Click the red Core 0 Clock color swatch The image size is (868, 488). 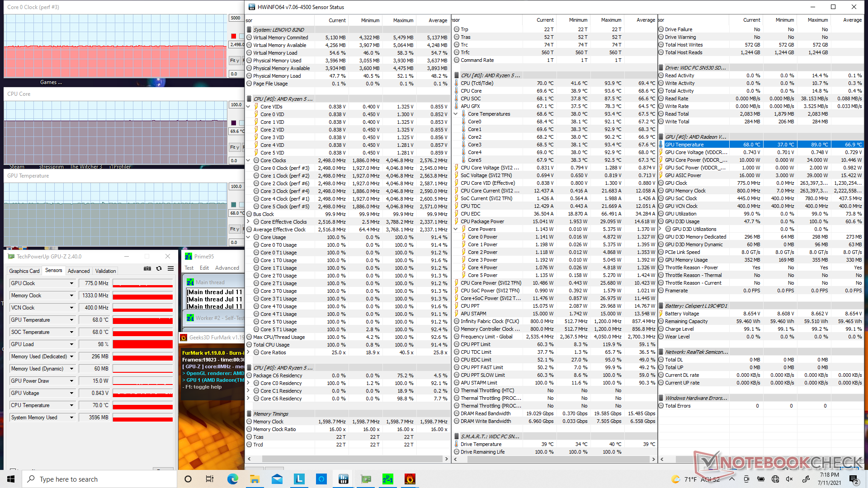(234, 36)
